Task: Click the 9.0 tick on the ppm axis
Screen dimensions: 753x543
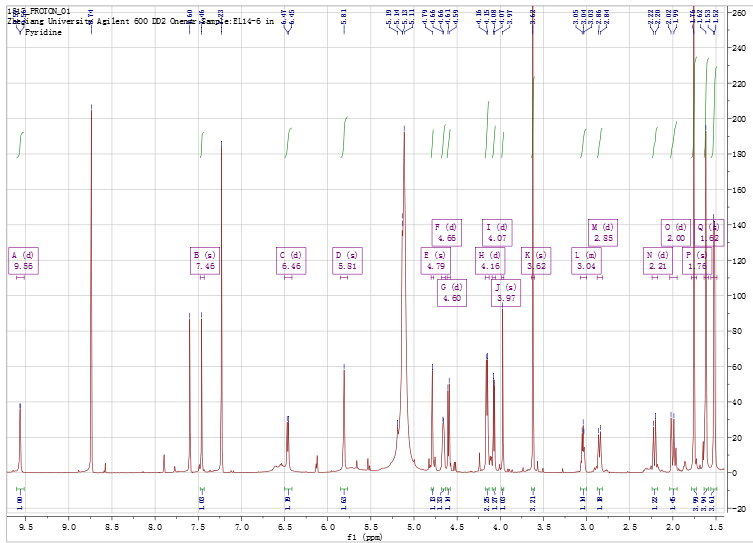Action: (69, 527)
